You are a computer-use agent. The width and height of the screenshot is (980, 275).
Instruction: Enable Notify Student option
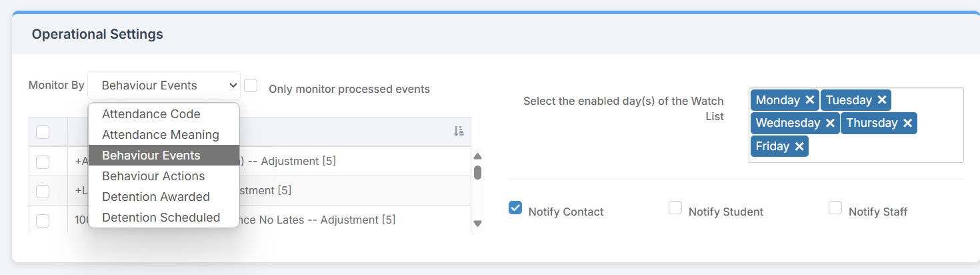pos(675,208)
